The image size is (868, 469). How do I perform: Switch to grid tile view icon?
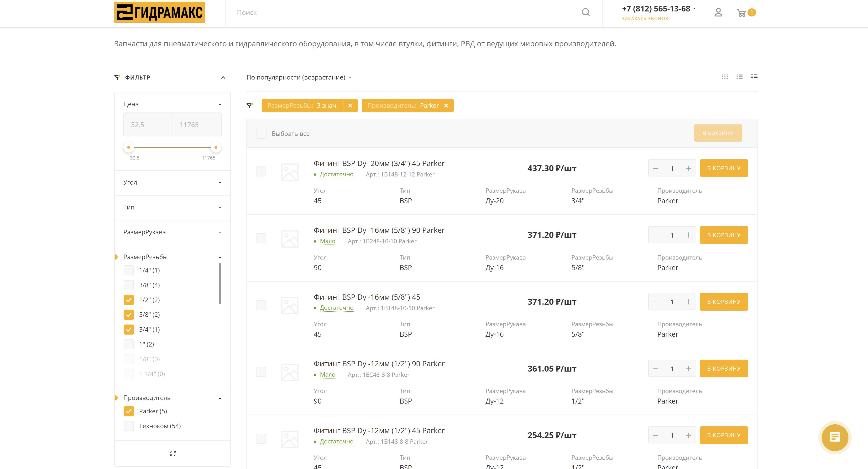pos(725,77)
